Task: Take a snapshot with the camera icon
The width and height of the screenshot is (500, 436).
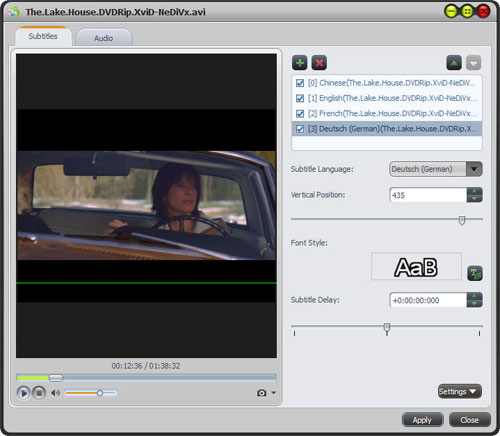Action: click(262, 393)
